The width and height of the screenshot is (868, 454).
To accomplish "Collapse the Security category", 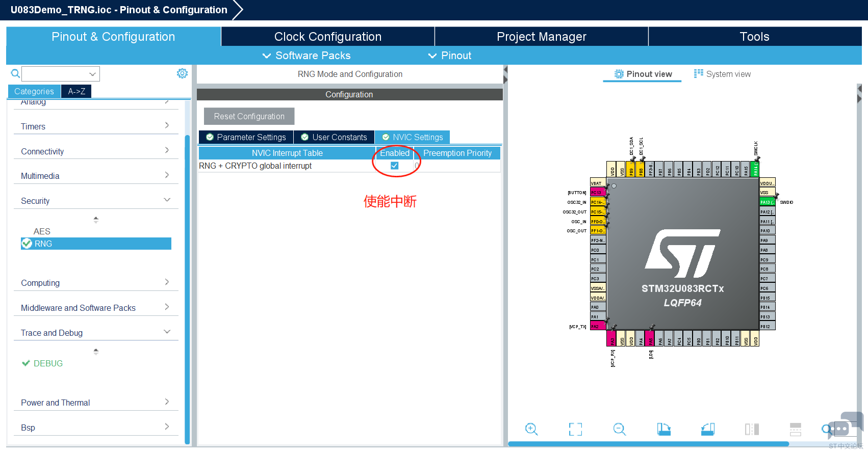I will click(96, 201).
